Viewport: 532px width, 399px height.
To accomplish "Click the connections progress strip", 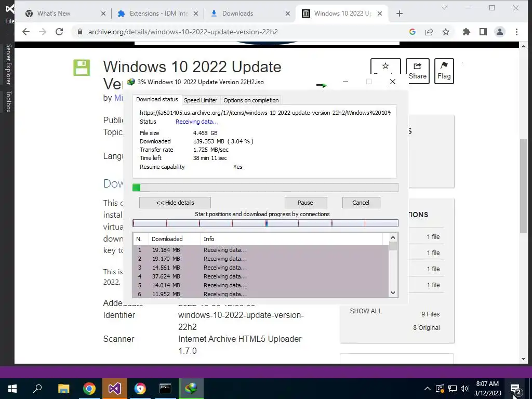I will pos(265,223).
